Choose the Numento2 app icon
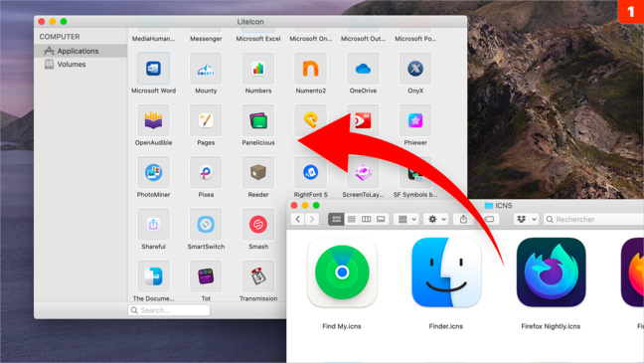 click(x=310, y=69)
